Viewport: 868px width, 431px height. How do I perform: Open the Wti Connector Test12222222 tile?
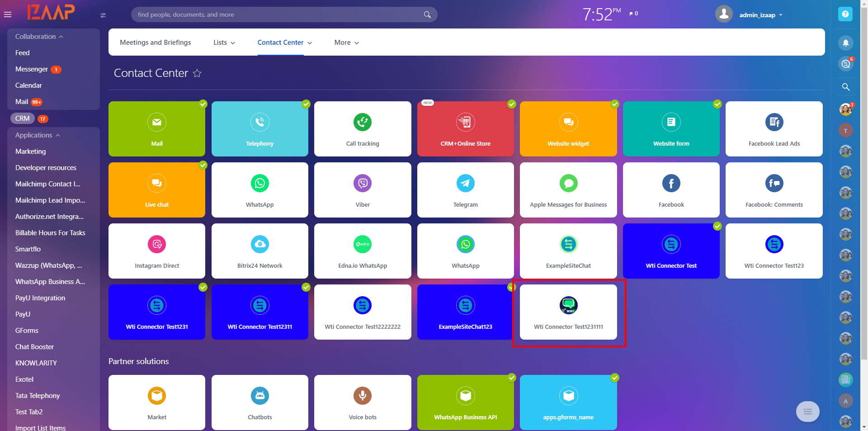click(363, 312)
